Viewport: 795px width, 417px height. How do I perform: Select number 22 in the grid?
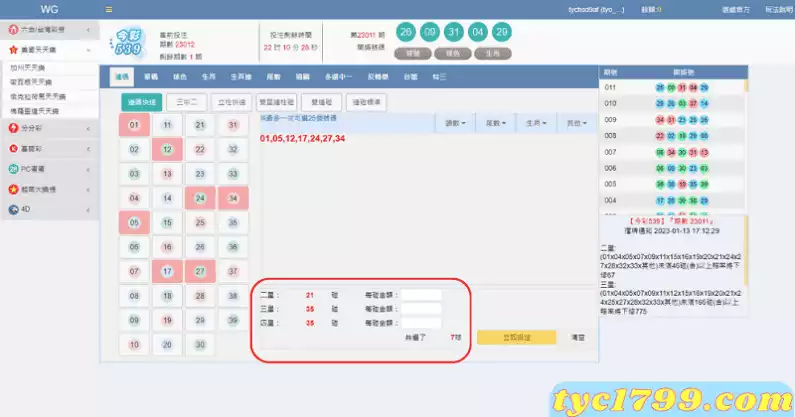click(200, 149)
